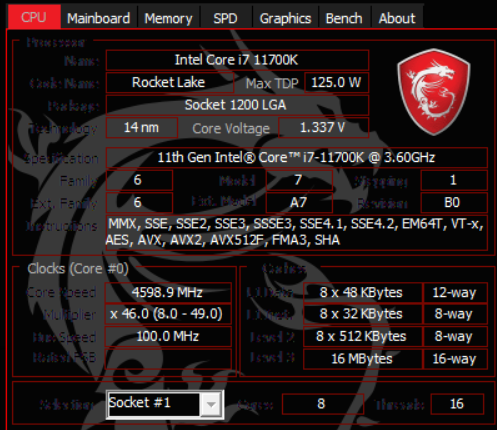Open the Socket #1 dropdown arrow
Screen dimensions: 497x430
pyautogui.click(x=211, y=404)
